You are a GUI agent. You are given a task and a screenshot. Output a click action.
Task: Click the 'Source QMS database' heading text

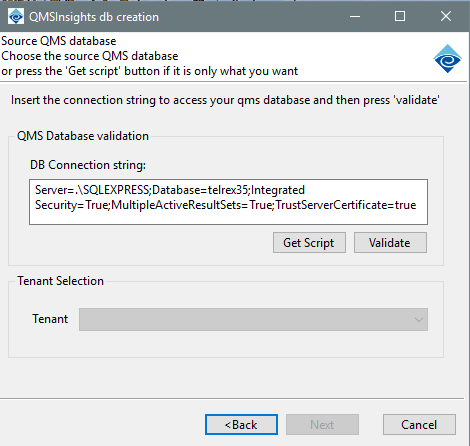(59, 41)
